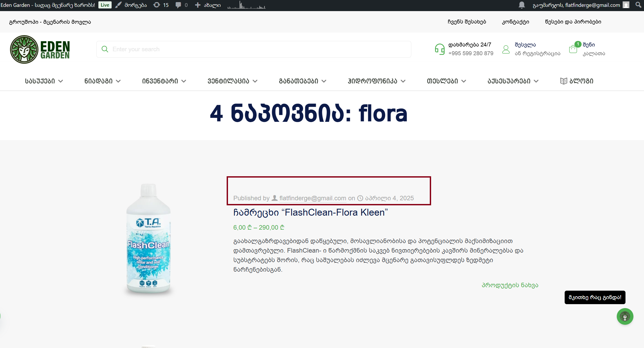Open the ბლოგი menu item
Screen dimensions: 644x348
click(577, 81)
